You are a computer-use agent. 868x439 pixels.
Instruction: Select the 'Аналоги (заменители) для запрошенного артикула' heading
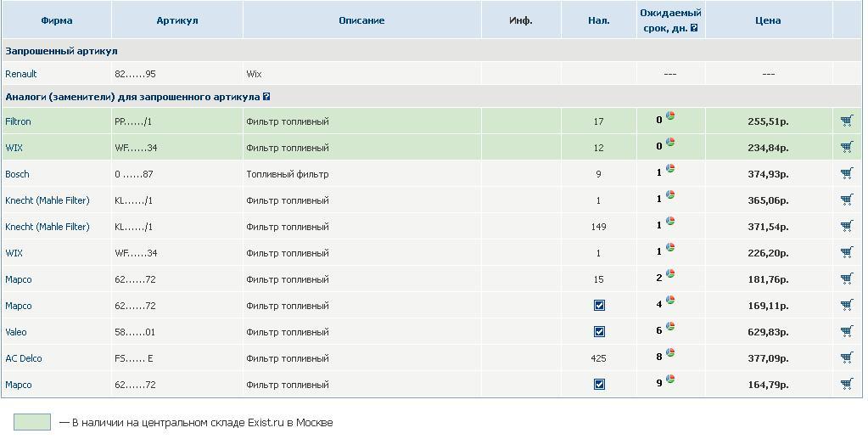[133, 97]
